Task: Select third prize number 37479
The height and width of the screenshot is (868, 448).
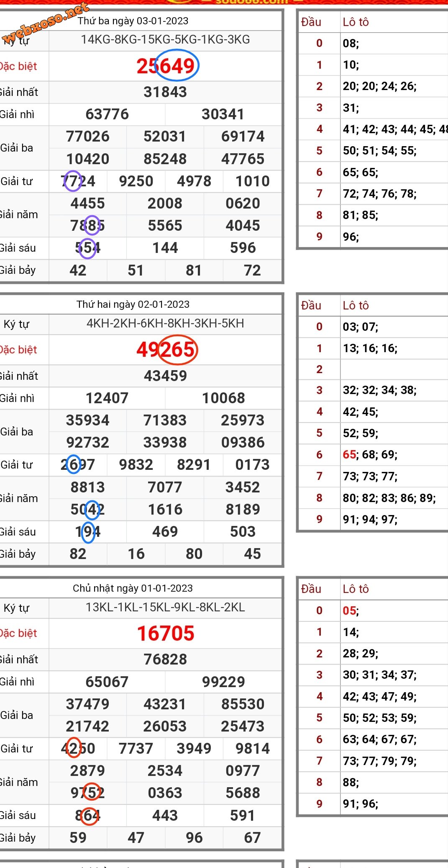Action: click(x=88, y=704)
